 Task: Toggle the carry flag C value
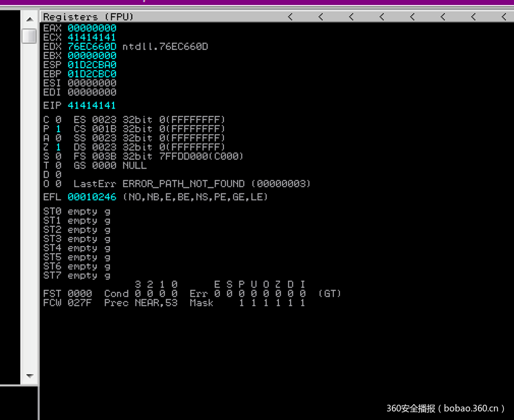pos(58,120)
